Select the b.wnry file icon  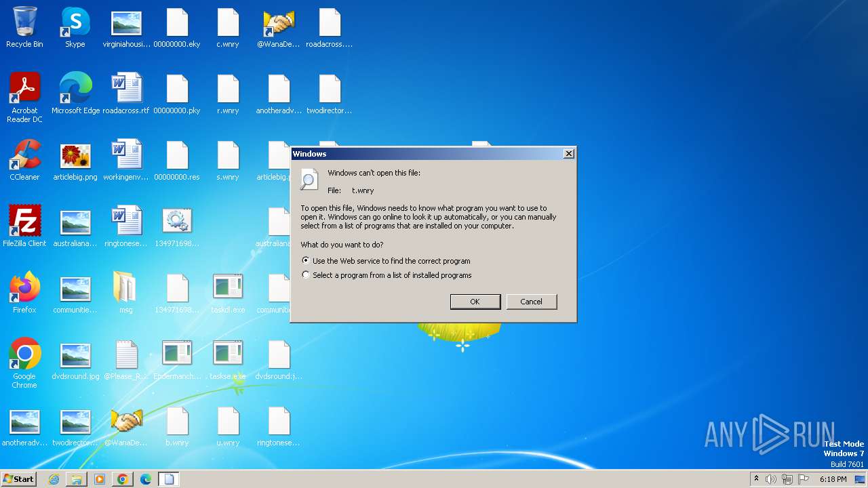tap(177, 426)
